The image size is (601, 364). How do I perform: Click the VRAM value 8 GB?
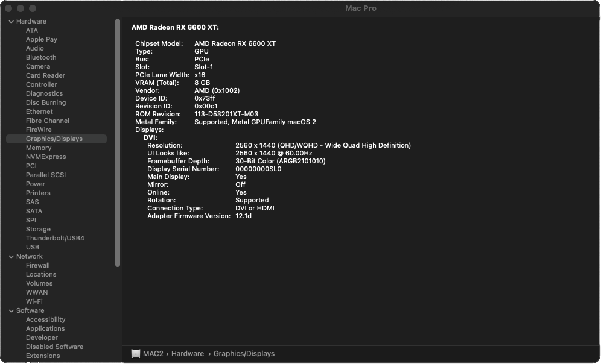(x=202, y=83)
